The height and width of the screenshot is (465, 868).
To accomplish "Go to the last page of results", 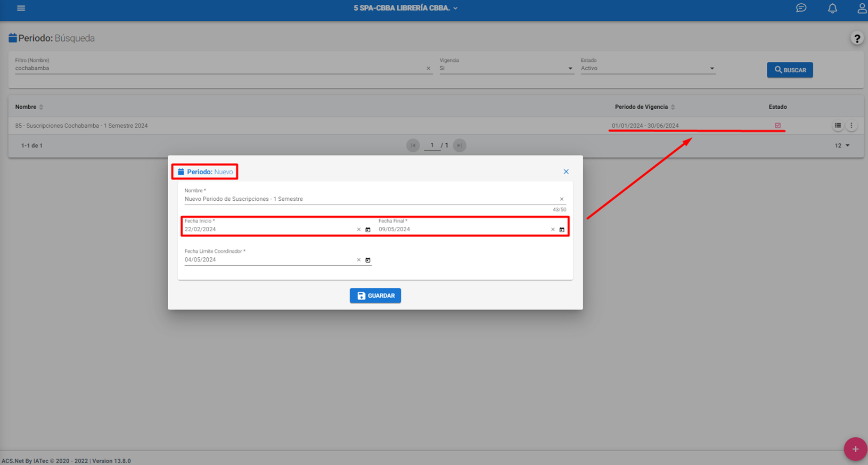I will click(x=460, y=145).
